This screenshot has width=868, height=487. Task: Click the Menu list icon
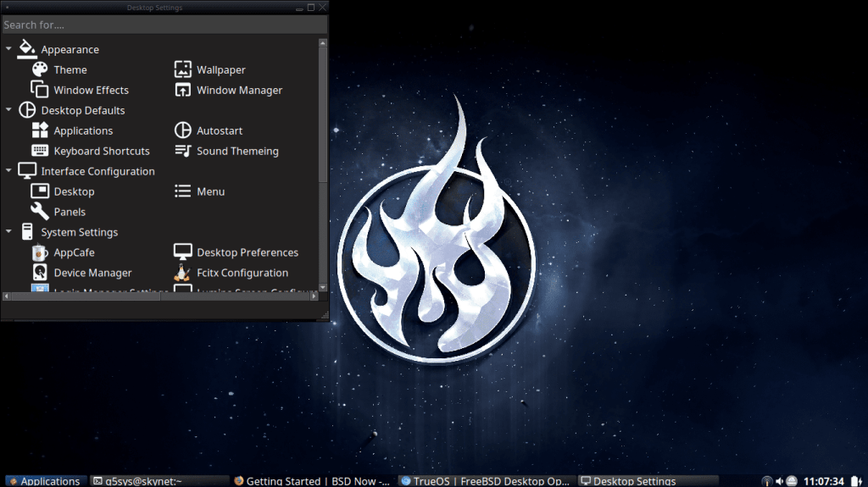(x=183, y=191)
